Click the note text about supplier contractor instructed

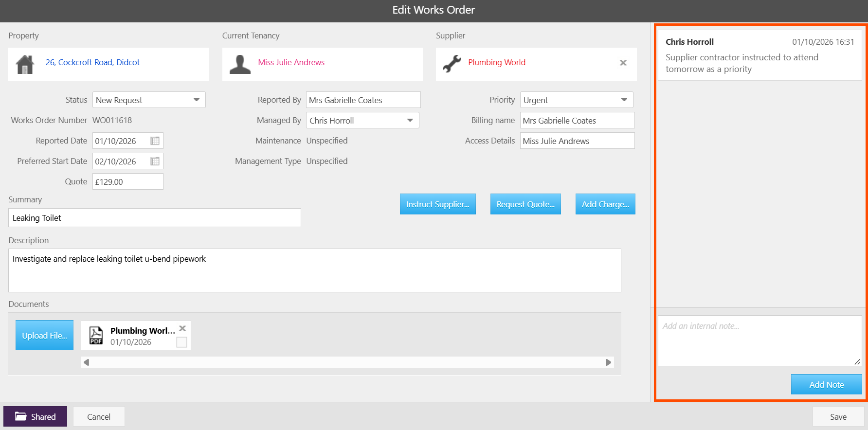742,63
